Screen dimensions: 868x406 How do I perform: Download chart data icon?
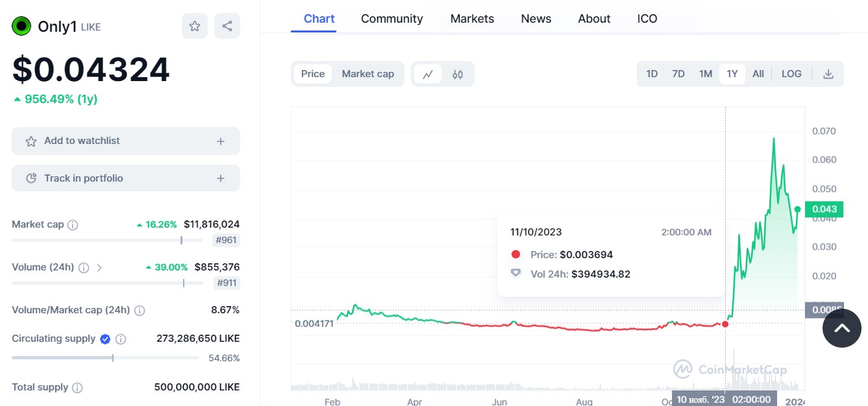[x=828, y=74]
